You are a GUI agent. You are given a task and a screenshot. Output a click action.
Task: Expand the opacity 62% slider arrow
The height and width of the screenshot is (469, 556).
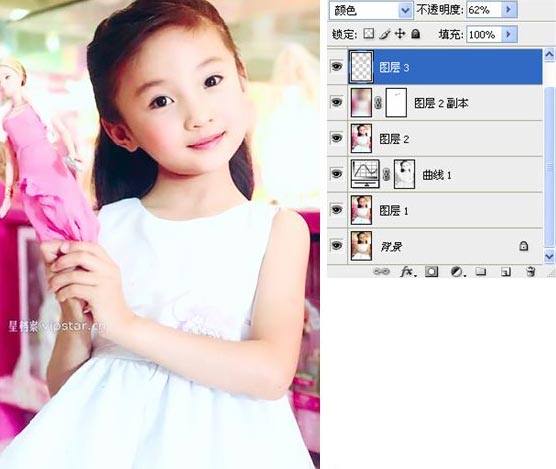pyautogui.click(x=509, y=10)
